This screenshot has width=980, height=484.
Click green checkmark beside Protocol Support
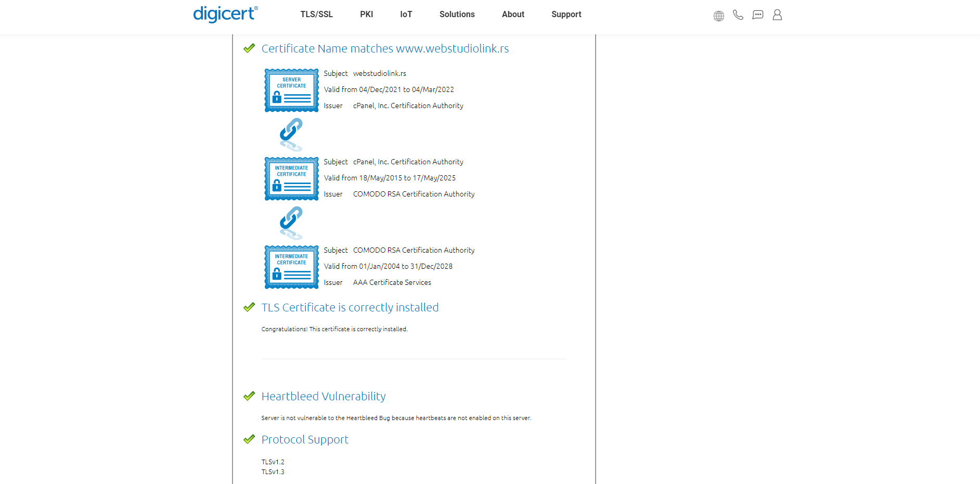coord(249,439)
